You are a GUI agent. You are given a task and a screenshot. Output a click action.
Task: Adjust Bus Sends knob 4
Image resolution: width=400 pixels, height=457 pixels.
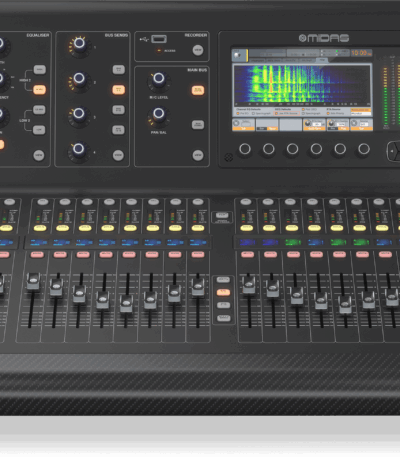(x=79, y=149)
